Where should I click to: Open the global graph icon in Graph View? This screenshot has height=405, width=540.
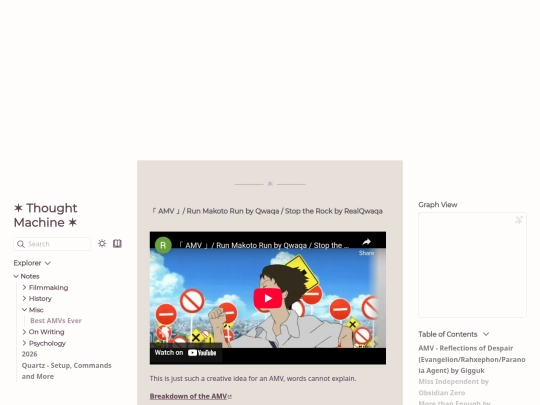(x=519, y=220)
